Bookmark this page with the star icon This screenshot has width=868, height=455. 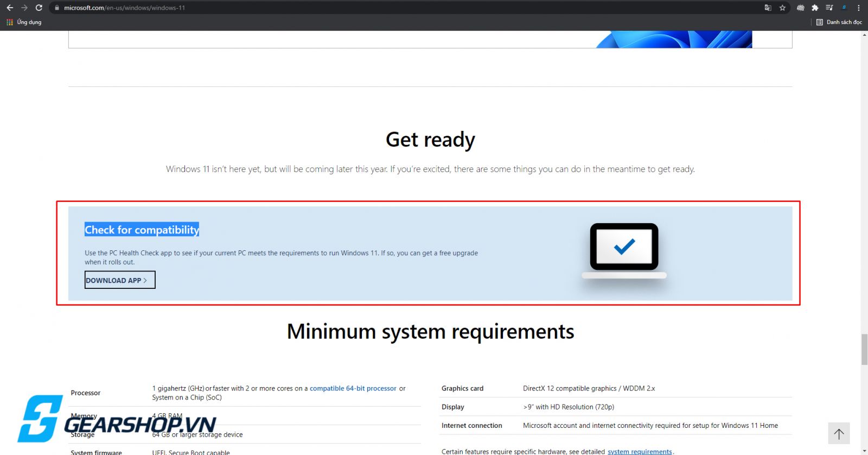pos(782,8)
